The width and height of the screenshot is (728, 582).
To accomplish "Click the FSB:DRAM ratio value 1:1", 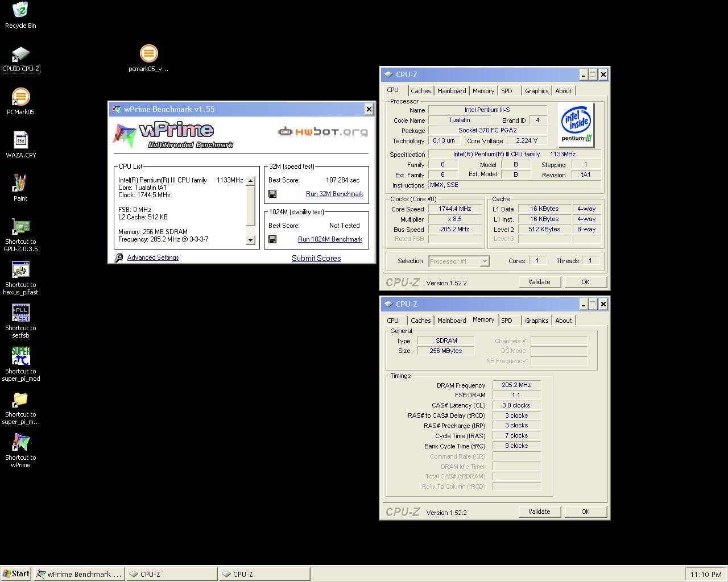I will (x=516, y=395).
